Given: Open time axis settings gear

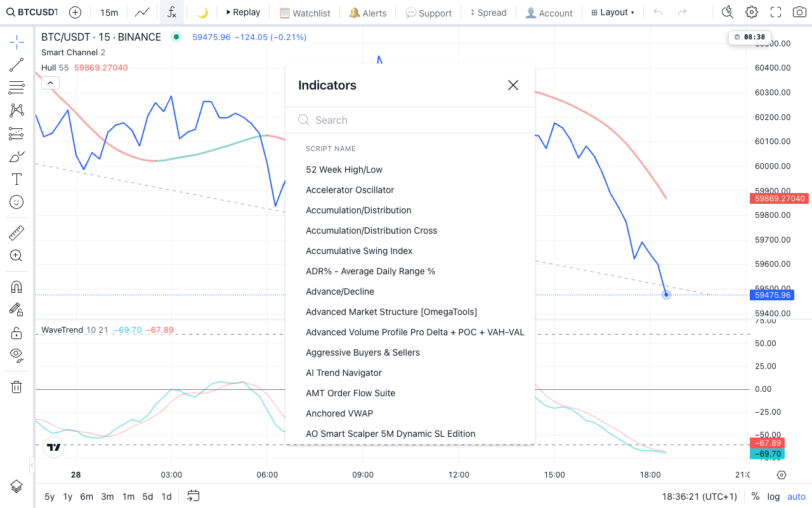Looking at the screenshot, I should click(782, 475).
